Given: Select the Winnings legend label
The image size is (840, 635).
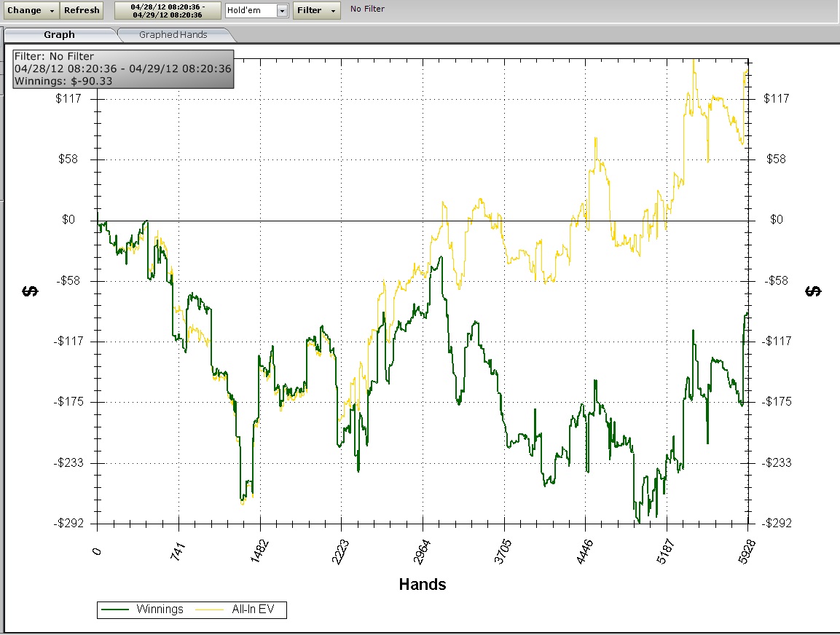Looking at the screenshot, I should (x=160, y=610).
